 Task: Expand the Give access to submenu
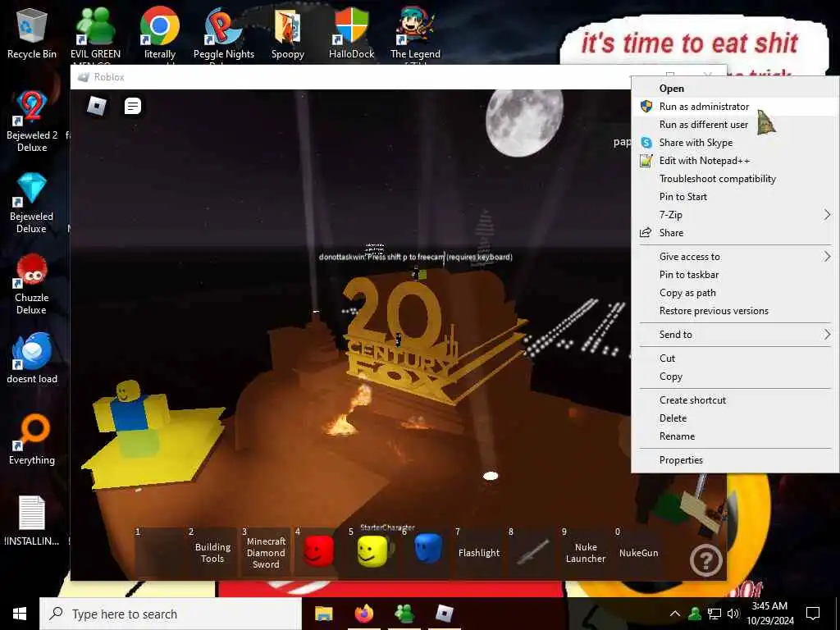[735, 257]
